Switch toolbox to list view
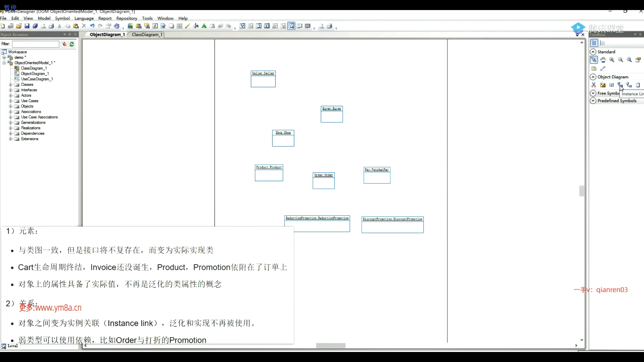Image resolution: width=644 pixels, height=362 pixels. click(x=602, y=43)
